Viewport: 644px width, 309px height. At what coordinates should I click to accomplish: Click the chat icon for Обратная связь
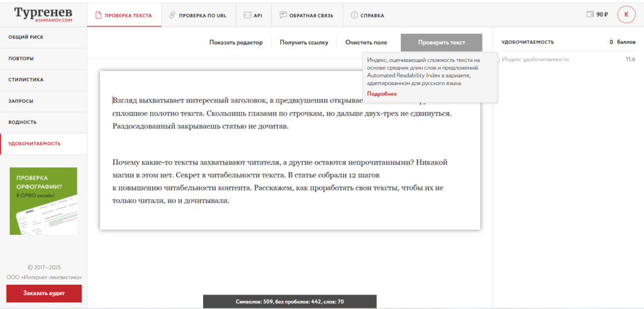284,15
